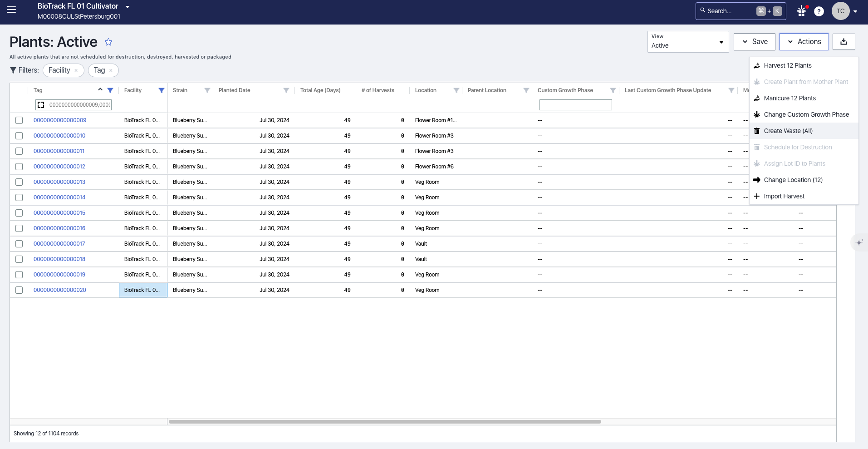Screen dimensions: 868x449
Task: Expand the user account caret
Action: [855, 11]
